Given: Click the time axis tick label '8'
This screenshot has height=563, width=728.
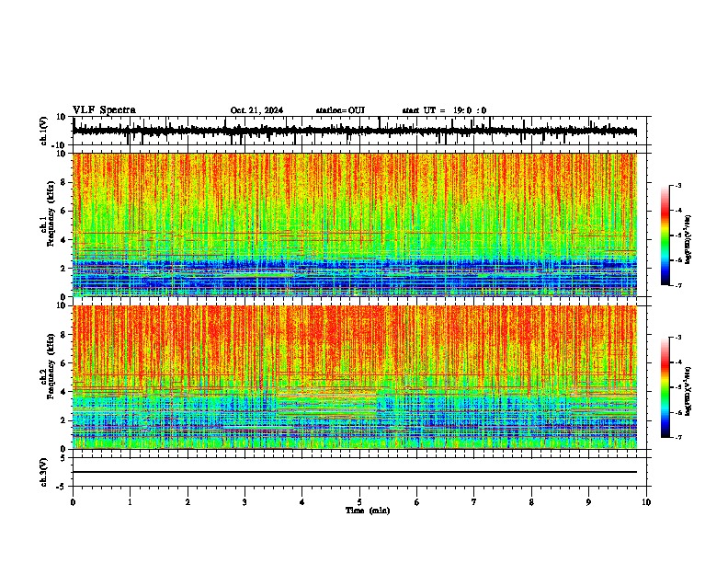Looking at the screenshot, I should [x=531, y=502].
